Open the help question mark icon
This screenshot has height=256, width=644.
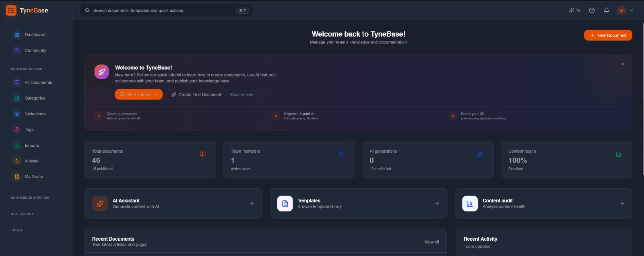(x=592, y=10)
